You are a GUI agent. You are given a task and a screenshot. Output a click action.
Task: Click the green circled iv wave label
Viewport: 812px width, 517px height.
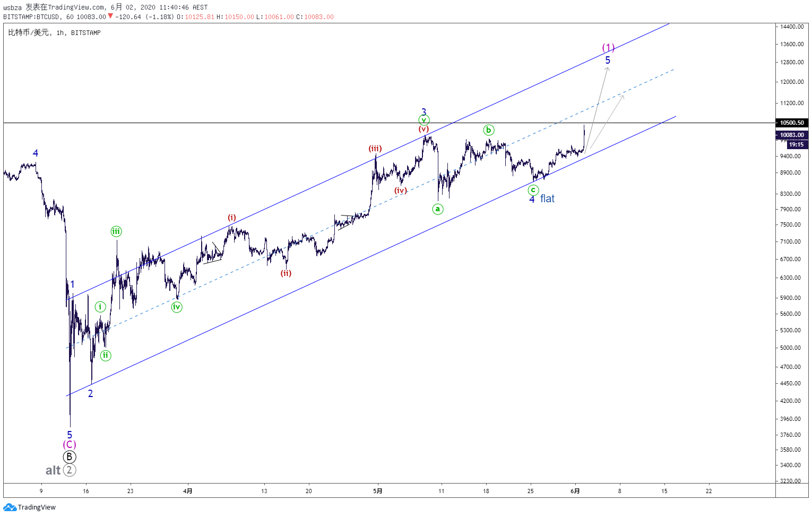click(x=177, y=307)
